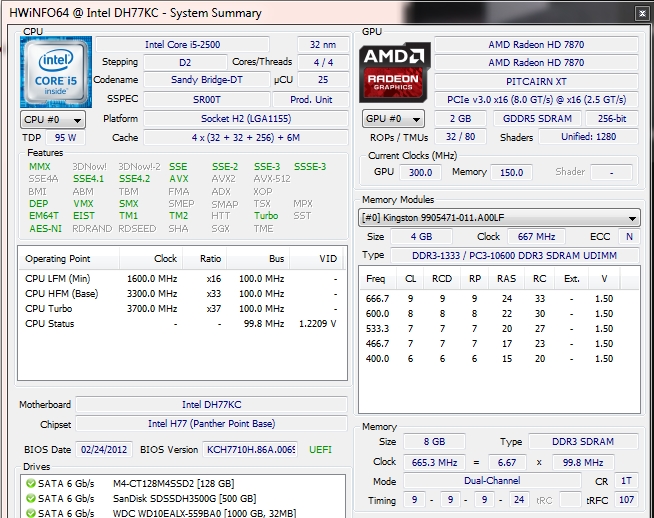Click the BIOS Version KCH7710H.86A field
The width and height of the screenshot is (654, 518).
pyautogui.click(x=250, y=450)
